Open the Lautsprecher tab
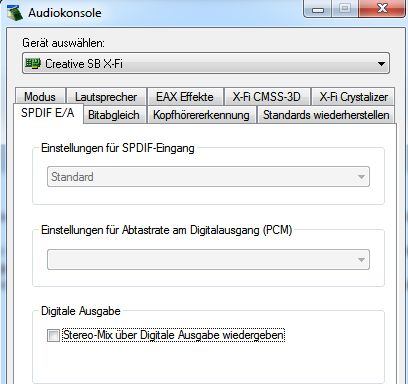The height and width of the screenshot is (384, 408). [106, 97]
